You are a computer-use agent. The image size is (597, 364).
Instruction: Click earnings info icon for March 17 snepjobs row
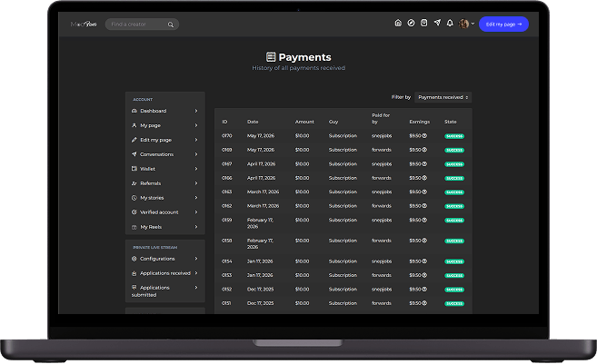point(424,192)
